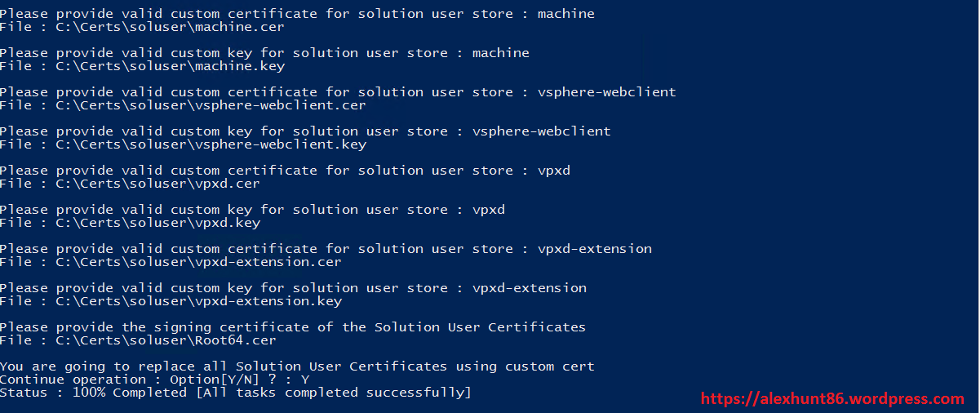The height and width of the screenshot is (413, 980).
Task: Click the Root64.cer signing certificate path
Action: pyautogui.click(x=137, y=340)
